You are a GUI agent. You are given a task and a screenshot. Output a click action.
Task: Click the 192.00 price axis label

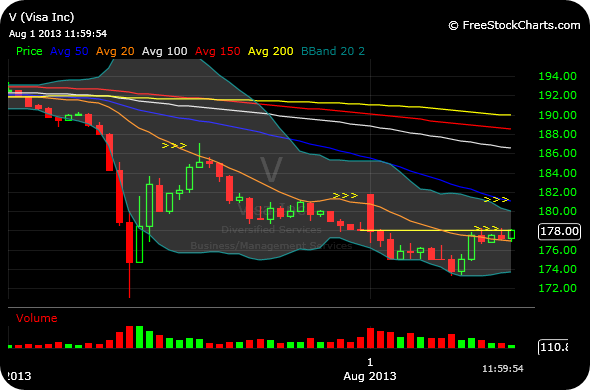coord(558,95)
